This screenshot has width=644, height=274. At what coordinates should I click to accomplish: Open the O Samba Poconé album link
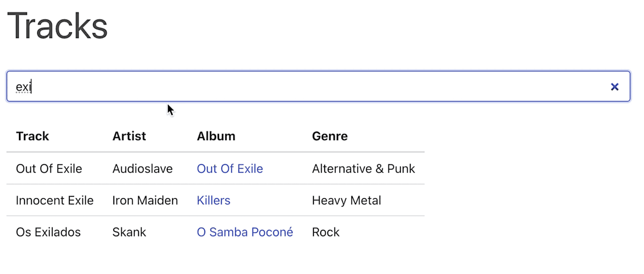(245, 232)
